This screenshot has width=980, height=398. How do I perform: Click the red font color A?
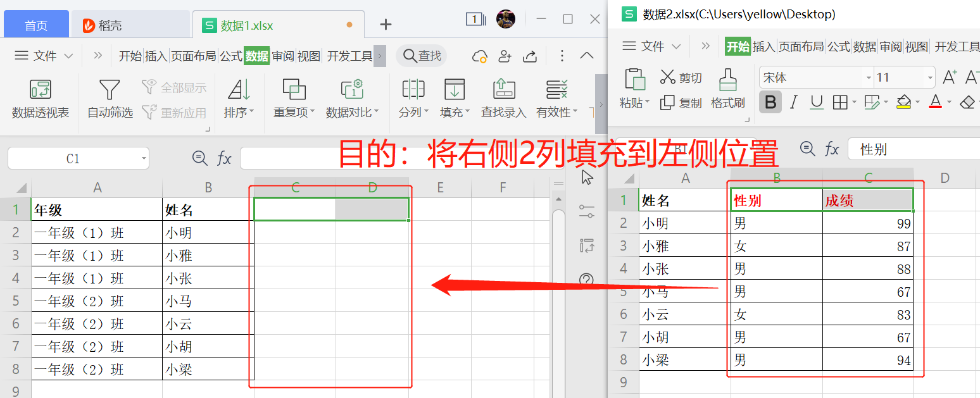coord(935,102)
